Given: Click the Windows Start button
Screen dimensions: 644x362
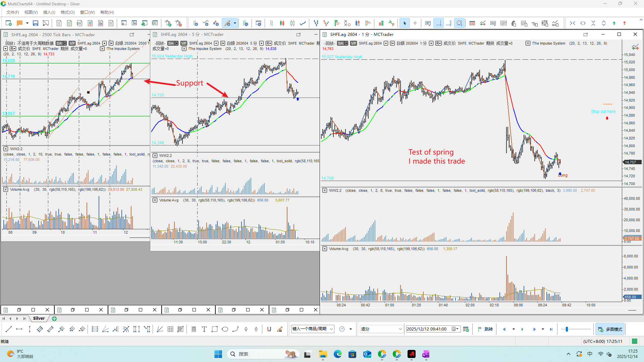Looking at the screenshot, I should 218,354.
